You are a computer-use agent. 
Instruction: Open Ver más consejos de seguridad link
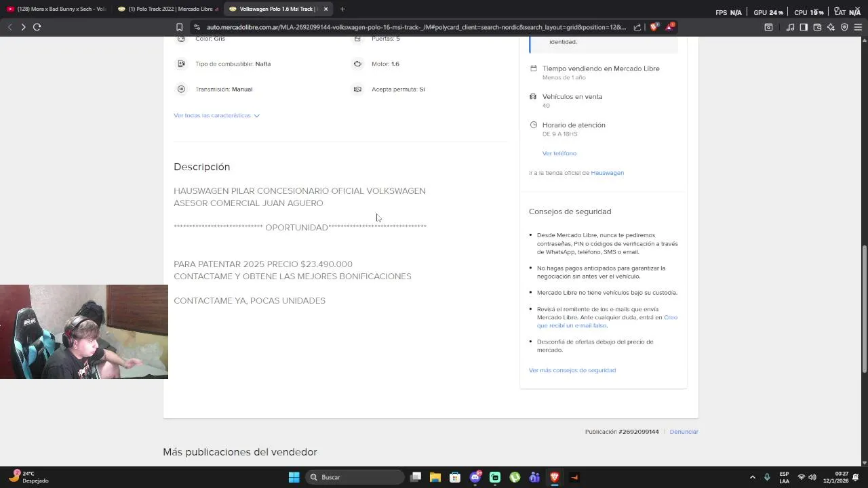point(572,370)
